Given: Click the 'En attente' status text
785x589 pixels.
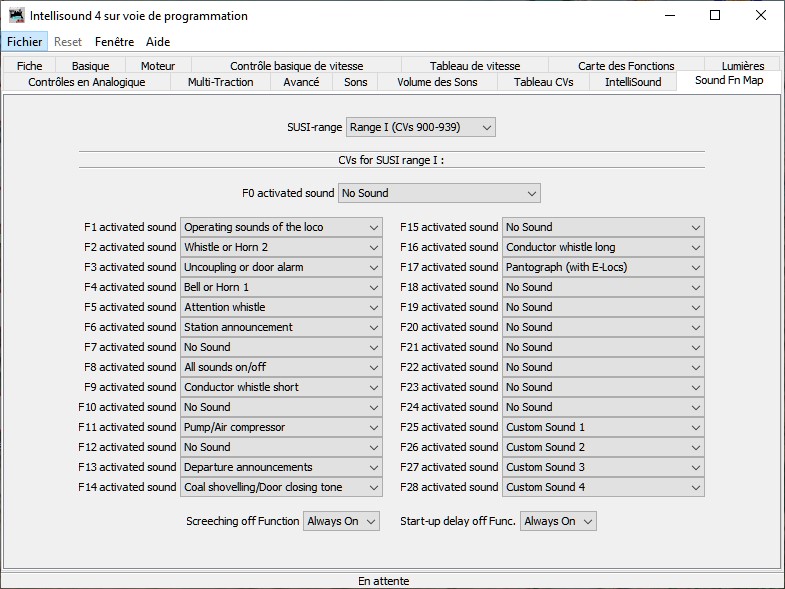Looking at the screenshot, I should (383, 581).
